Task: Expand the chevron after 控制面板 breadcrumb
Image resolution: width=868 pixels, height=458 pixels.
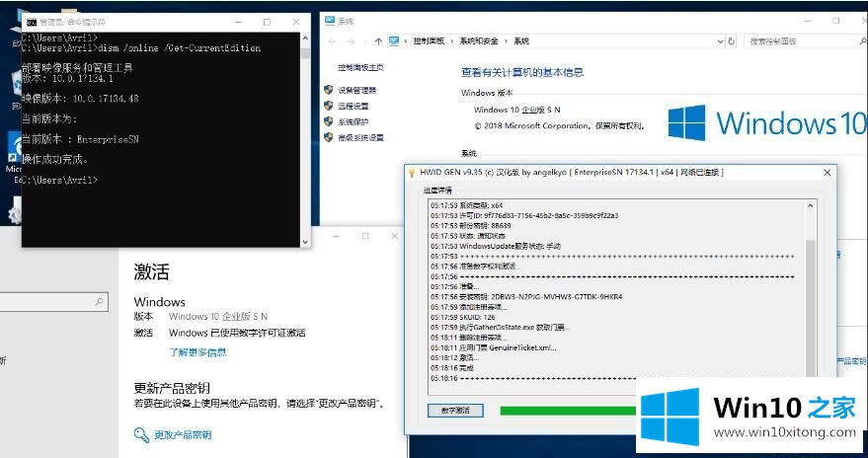Action: click(451, 41)
